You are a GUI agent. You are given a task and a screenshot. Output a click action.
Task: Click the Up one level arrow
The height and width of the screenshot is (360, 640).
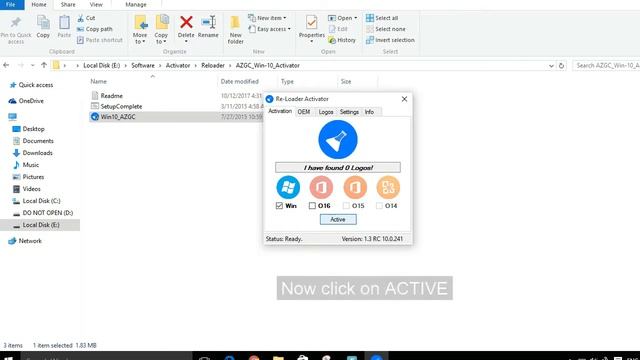coord(44,65)
